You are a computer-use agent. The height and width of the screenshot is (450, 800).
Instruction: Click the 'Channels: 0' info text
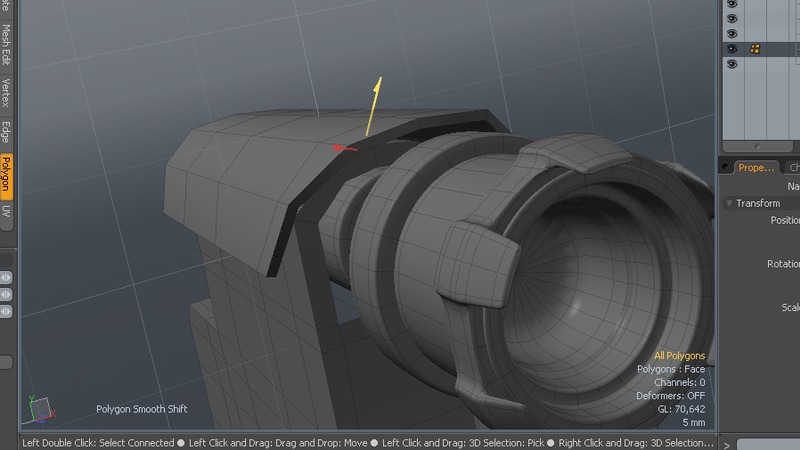click(x=680, y=382)
